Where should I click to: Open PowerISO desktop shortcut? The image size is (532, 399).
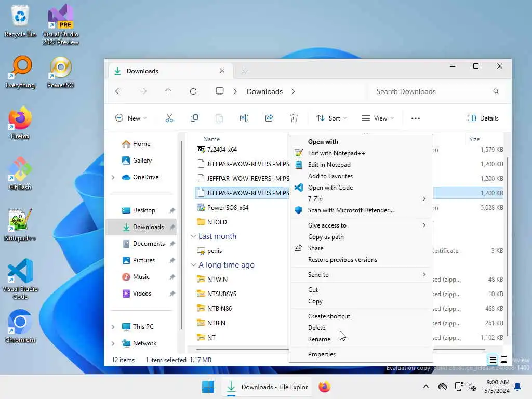61,72
